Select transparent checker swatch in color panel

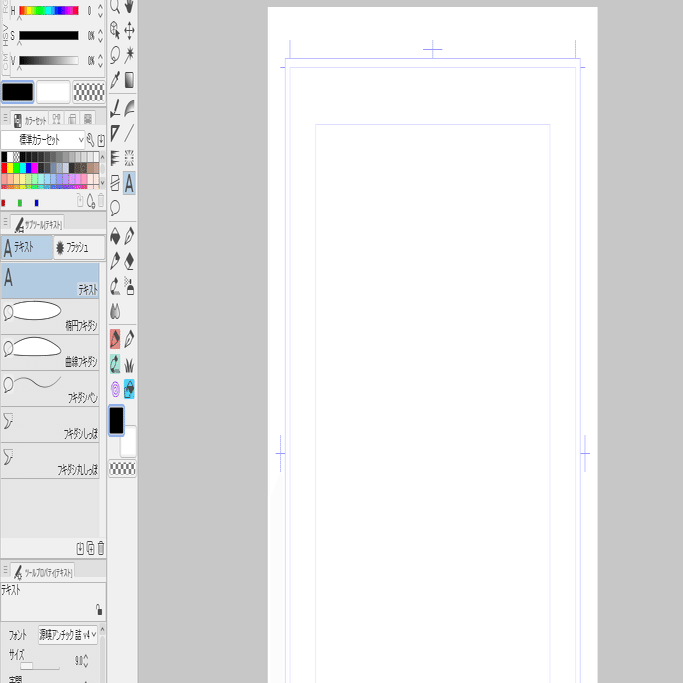tap(89, 92)
